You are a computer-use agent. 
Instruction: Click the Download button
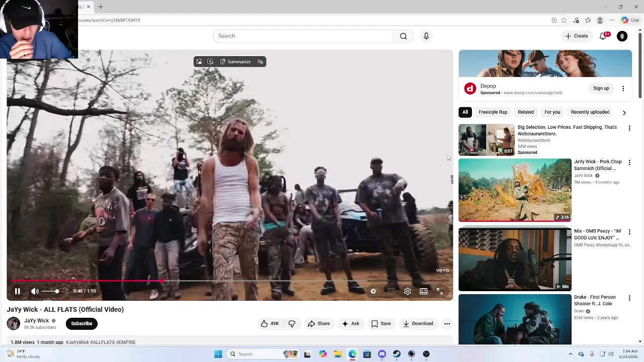pos(418,324)
